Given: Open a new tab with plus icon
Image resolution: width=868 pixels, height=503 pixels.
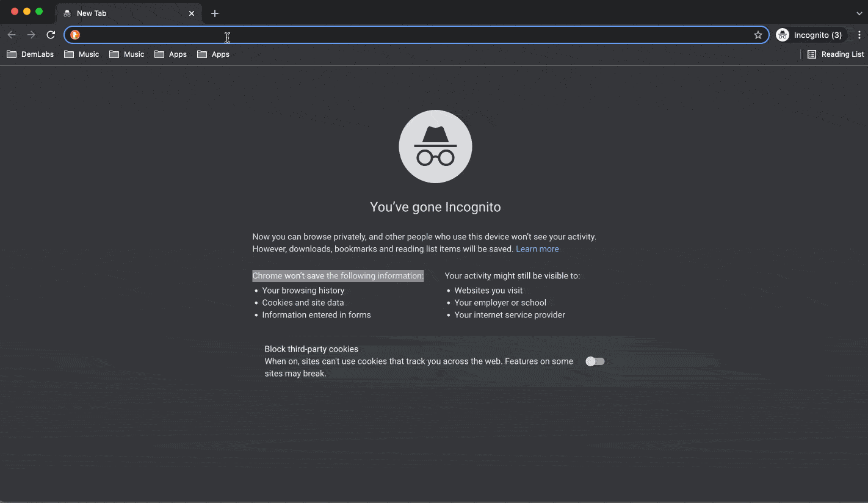Looking at the screenshot, I should pos(214,13).
